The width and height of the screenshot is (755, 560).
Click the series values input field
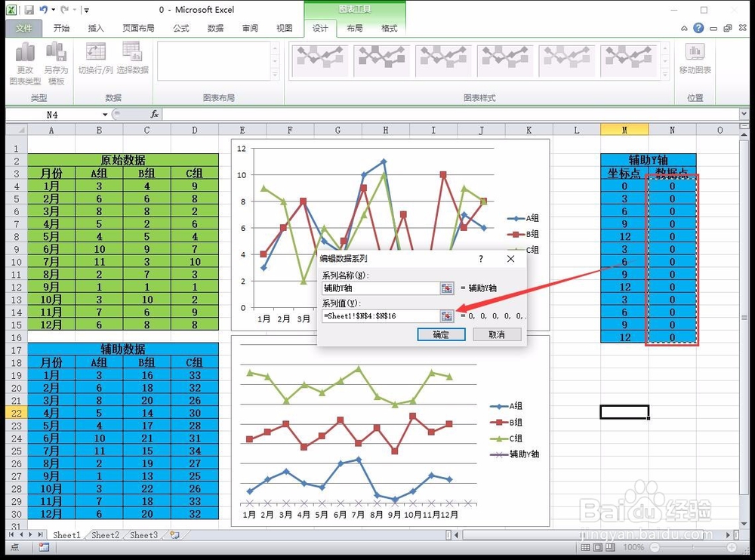pos(381,316)
